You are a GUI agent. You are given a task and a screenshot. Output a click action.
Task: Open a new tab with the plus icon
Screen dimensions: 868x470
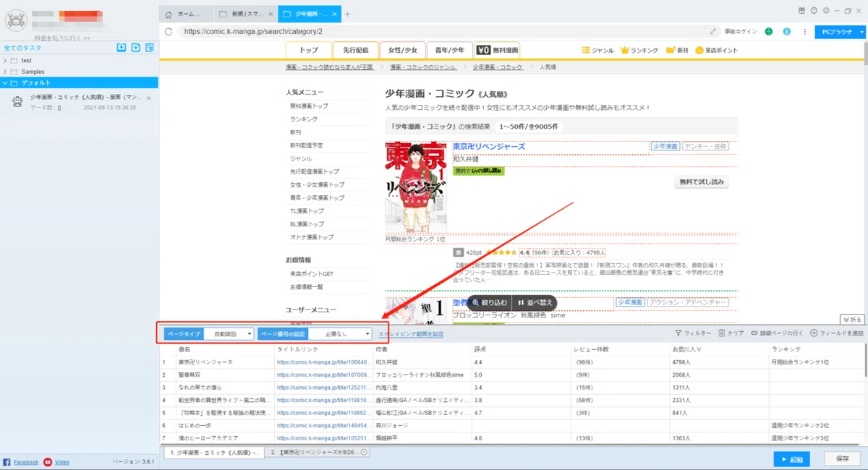[347, 14]
